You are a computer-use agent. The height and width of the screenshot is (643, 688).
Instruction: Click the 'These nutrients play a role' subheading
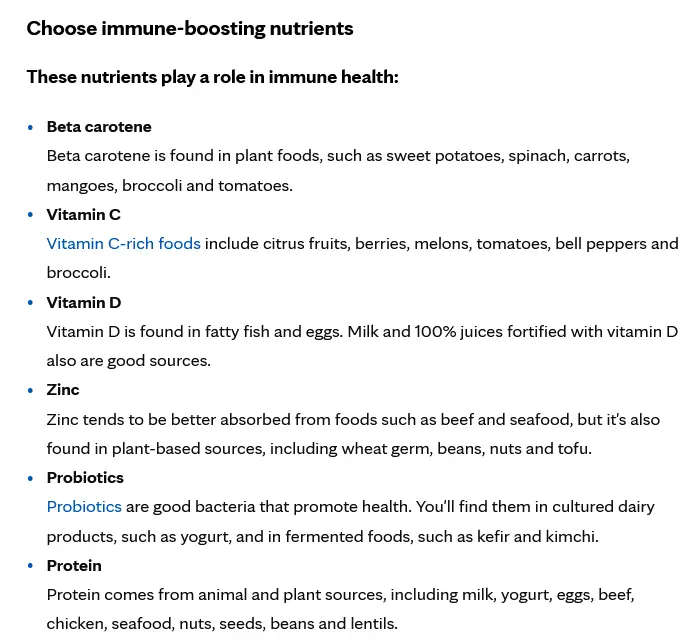(212, 77)
